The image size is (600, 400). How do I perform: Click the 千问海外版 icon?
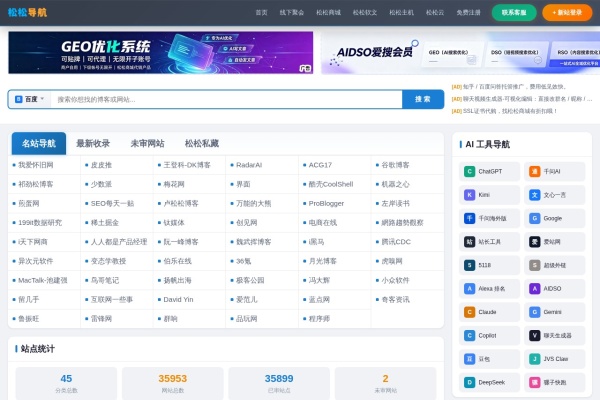[469, 218]
